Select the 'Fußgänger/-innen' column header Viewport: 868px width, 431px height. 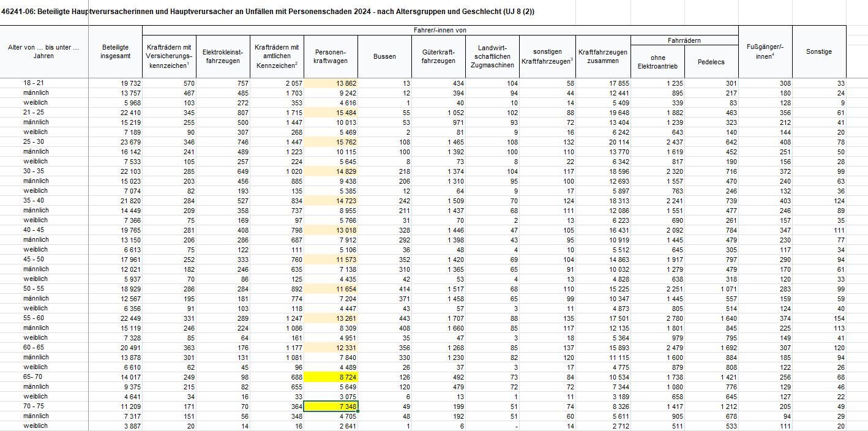coord(765,51)
